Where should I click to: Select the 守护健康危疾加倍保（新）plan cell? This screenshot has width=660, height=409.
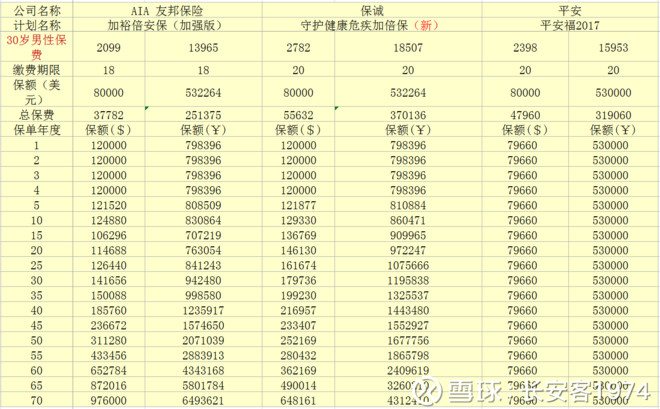coord(372,25)
